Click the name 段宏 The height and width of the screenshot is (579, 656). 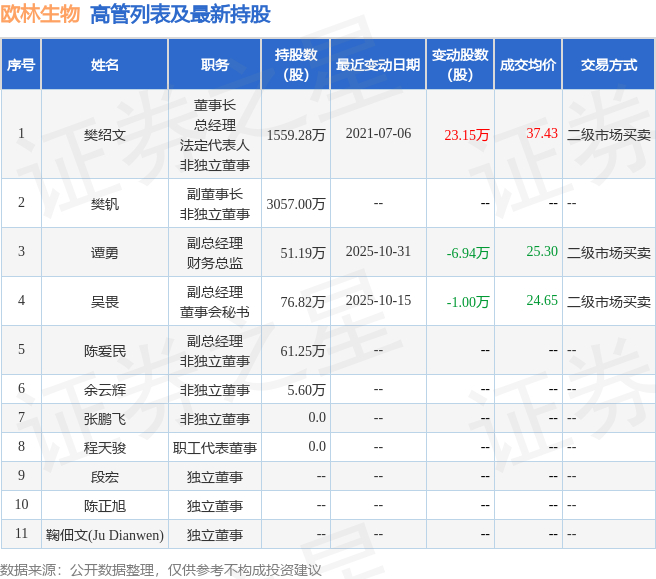point(105,477)
